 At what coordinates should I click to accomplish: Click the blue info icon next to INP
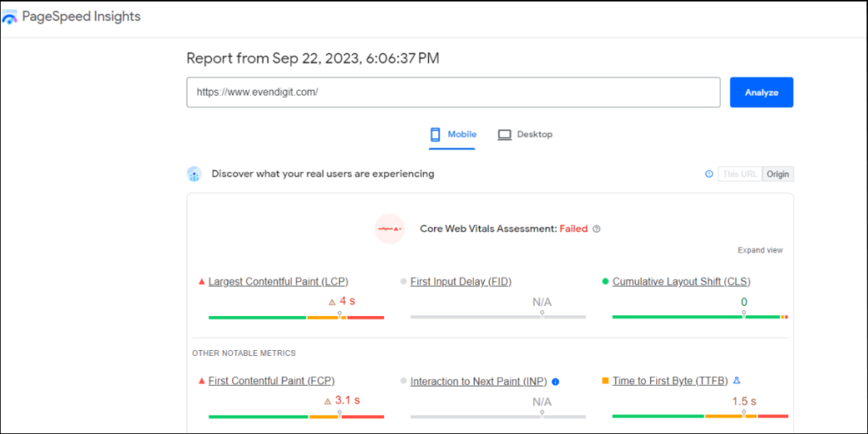pyautogui.click(x=555, y=381)
